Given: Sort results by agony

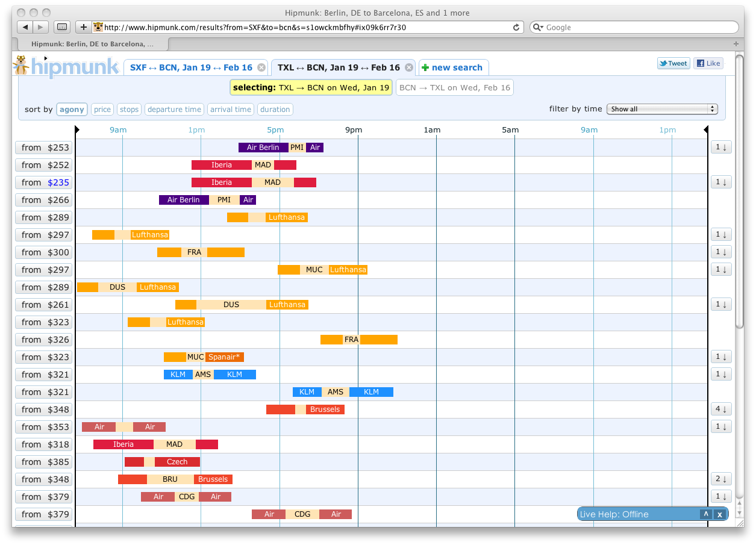Looking at the screenshot, I should (72, 110).
